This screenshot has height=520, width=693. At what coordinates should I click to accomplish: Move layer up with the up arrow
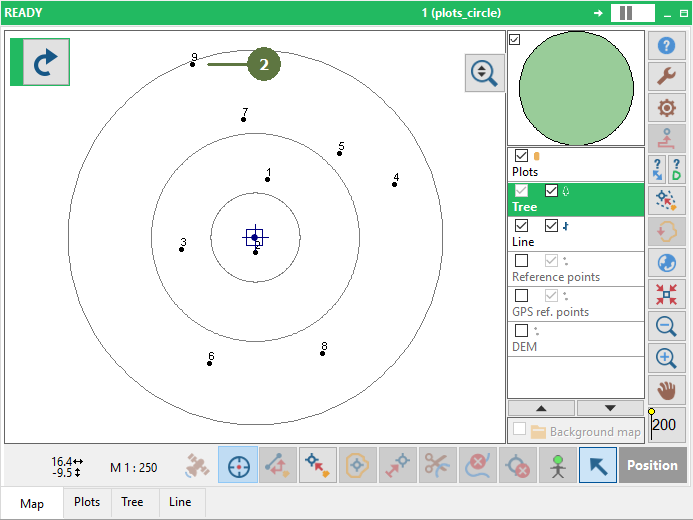(x=541, y=408)
